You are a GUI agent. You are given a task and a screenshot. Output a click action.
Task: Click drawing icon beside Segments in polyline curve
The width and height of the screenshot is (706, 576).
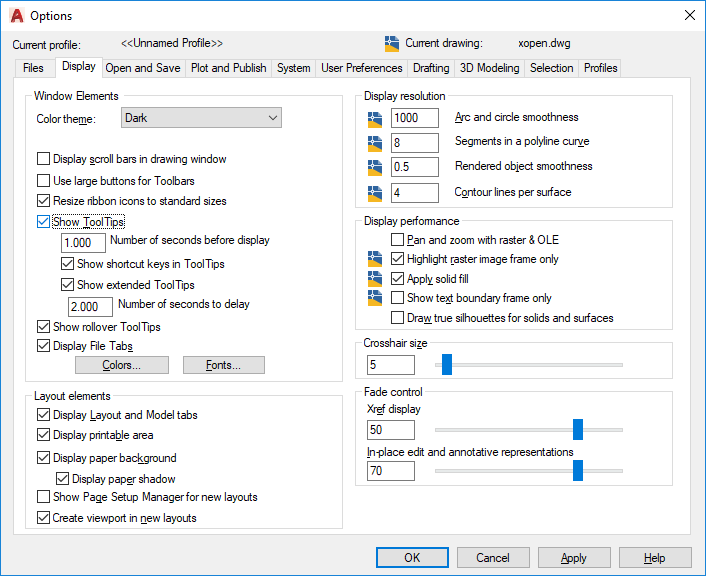click(375, 144)
